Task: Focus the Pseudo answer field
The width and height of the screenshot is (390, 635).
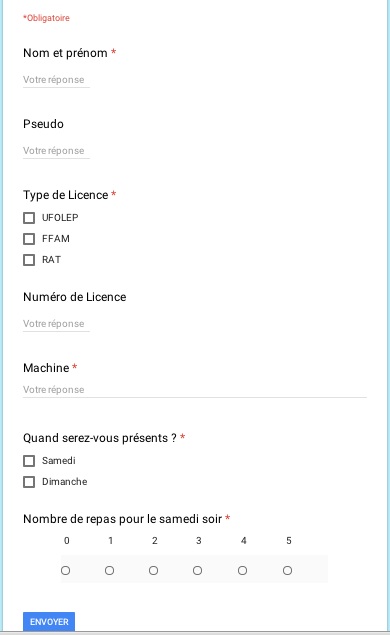Action: click(56, 151)
